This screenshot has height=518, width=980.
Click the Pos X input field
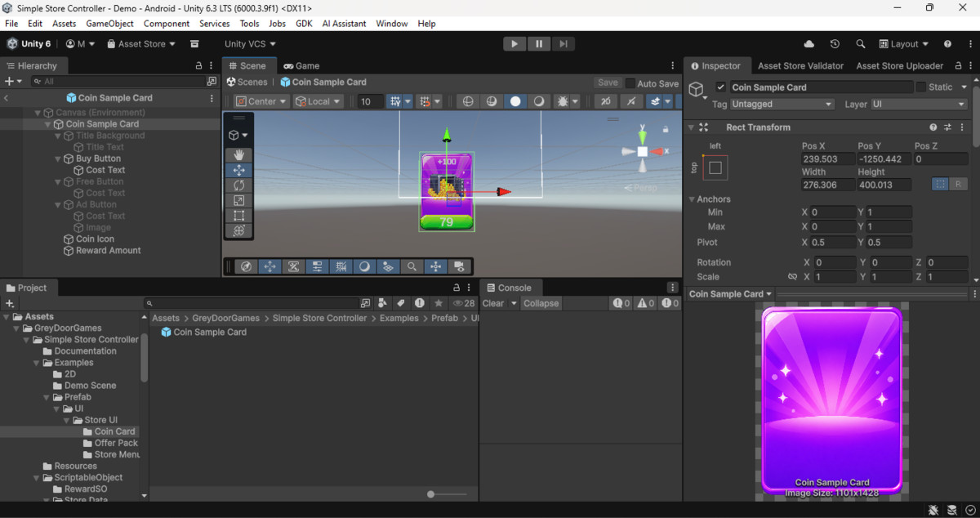click(827, 159)
